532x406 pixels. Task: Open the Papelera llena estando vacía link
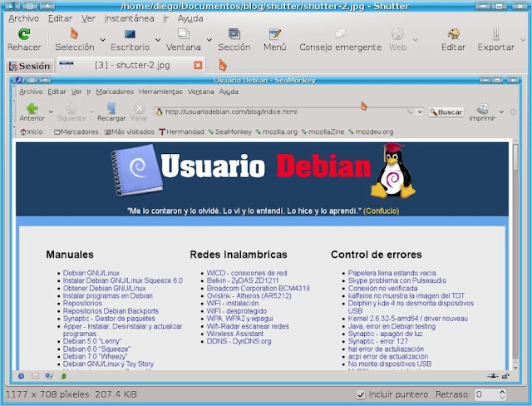point(392,273)
